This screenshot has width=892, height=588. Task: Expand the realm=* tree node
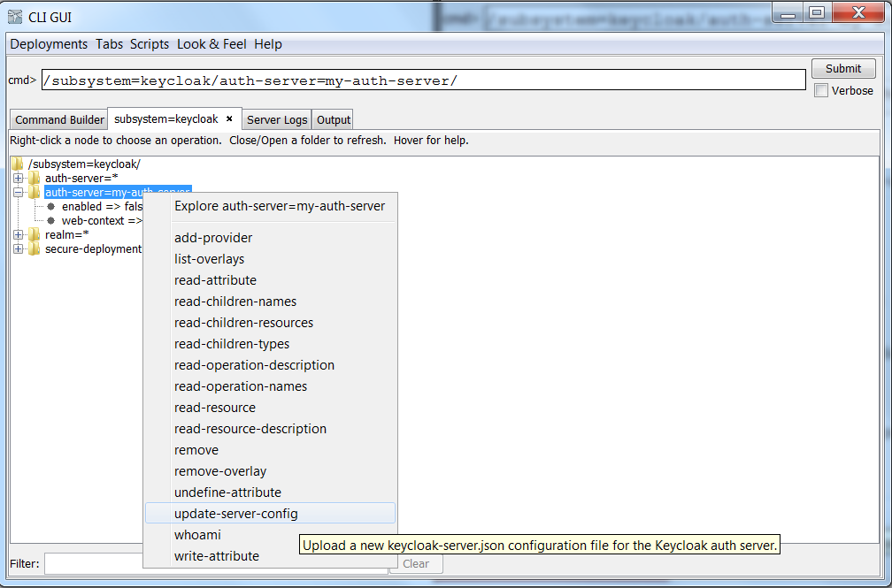[x=19, y=234]
